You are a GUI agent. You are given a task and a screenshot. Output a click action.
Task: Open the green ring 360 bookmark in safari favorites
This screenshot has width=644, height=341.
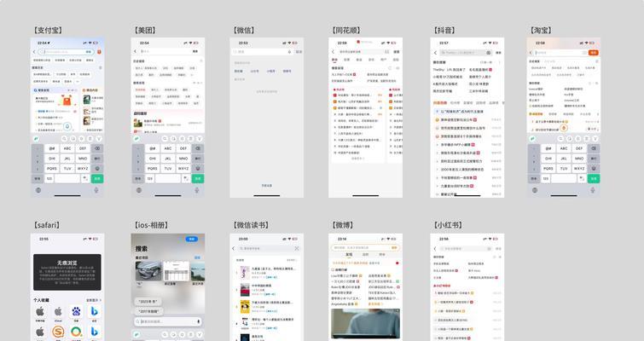(76, 332)
